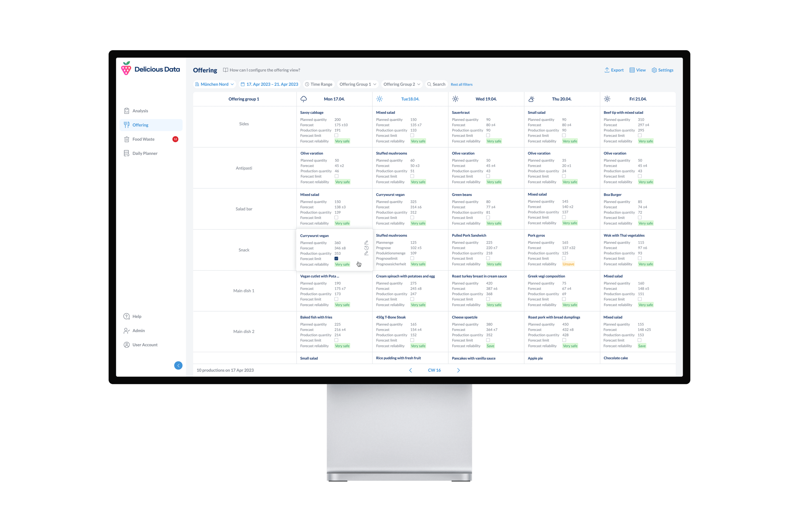The image size is (798, 532).
Task: Click the Save badge on Cheese spaetzle
Action: 490,346
